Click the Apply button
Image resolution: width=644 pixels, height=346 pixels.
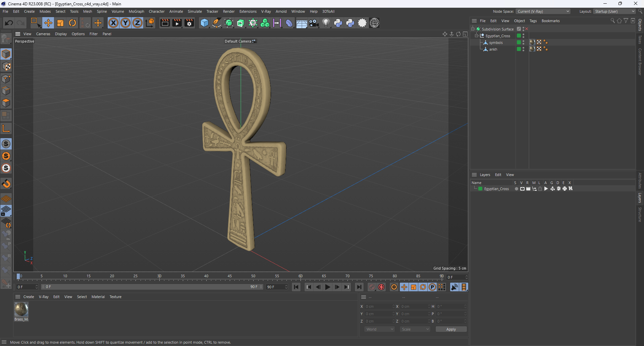(451, 329)
